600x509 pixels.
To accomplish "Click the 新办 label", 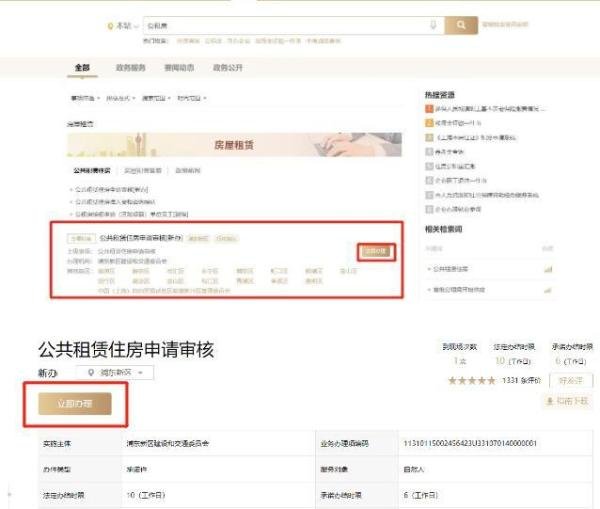I will click(x=47, y=373).
